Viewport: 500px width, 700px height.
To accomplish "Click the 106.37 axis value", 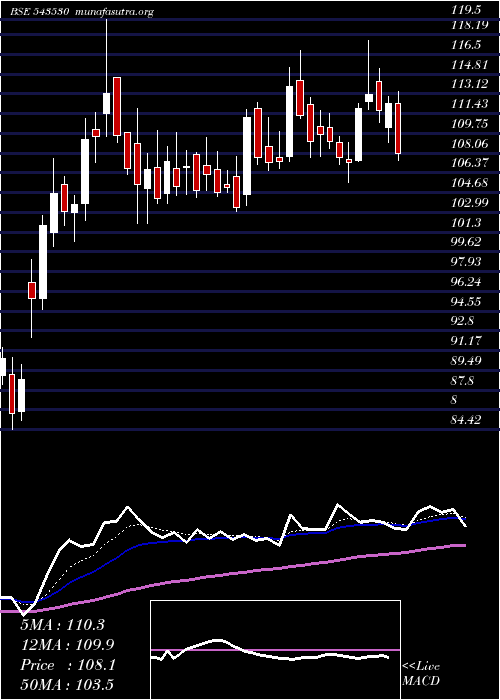I will [469, 163].
